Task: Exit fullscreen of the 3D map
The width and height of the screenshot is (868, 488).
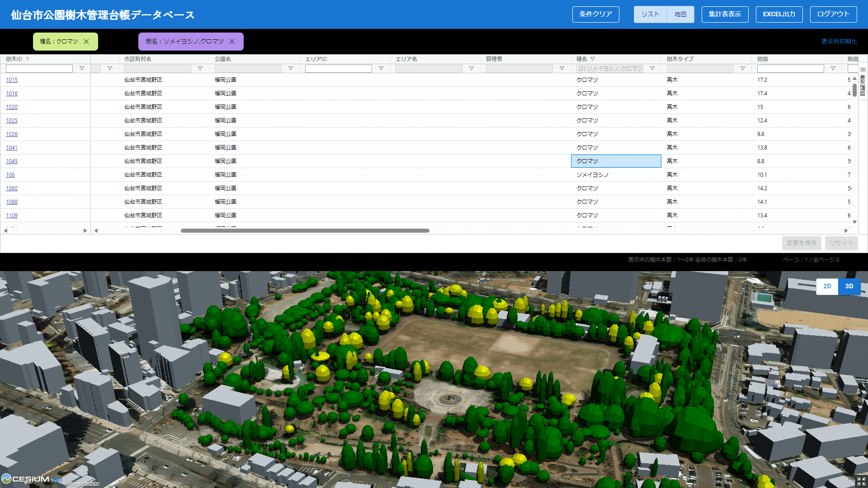Action: [x=861, y=482]
